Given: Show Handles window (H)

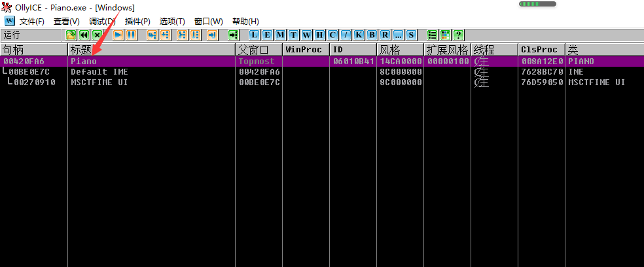Looking at the screenshot, I should 319,35.
